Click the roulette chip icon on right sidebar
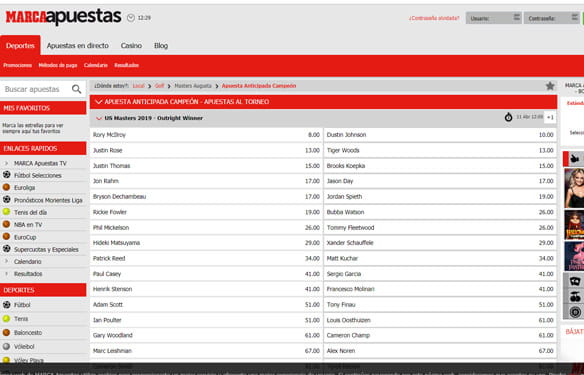Screen dimensions: 584x375 [x=575, y=312]
